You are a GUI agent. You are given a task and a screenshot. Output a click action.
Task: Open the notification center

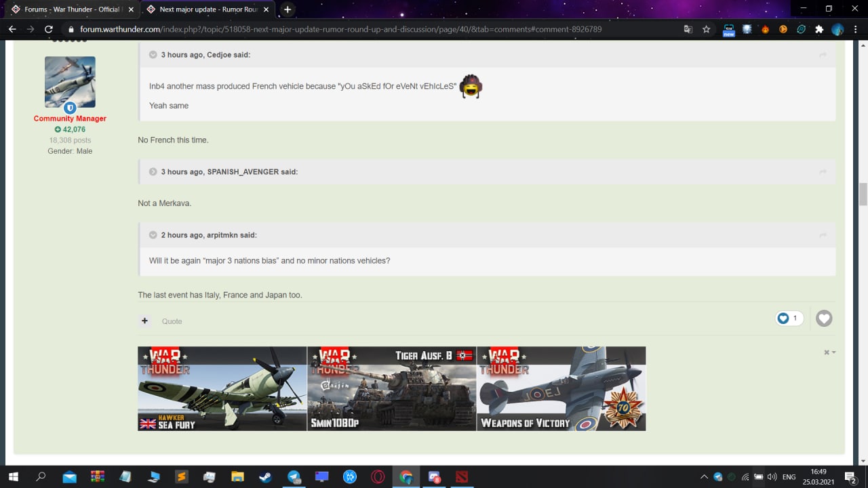click(850, 476)
